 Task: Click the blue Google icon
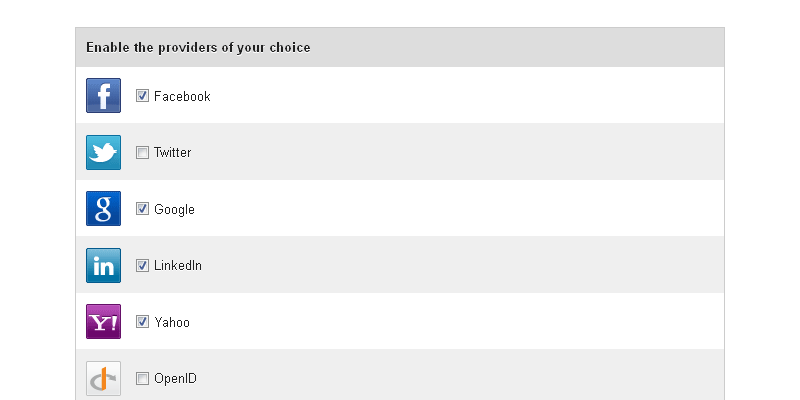pos(103,209)
